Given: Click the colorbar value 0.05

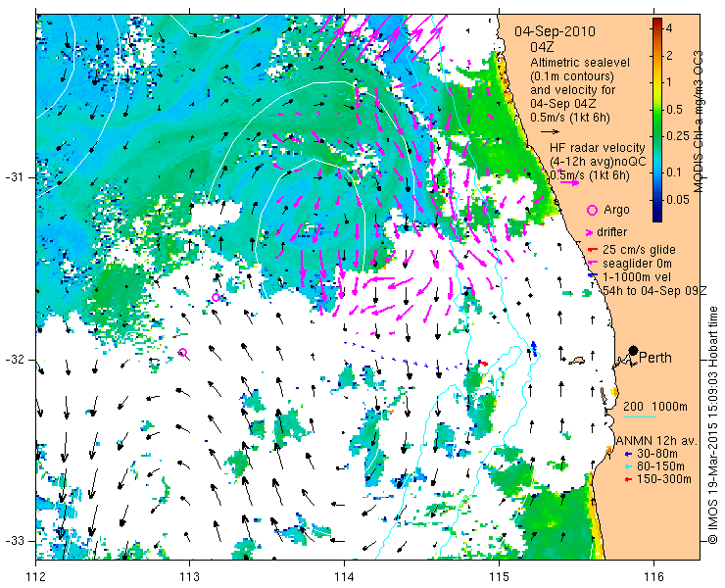Looking at the screenshot, I should 677,199.
